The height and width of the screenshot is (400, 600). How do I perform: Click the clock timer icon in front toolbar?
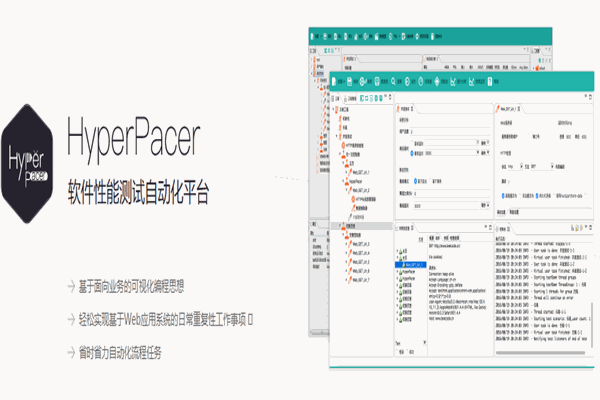(x=421, y=81)
